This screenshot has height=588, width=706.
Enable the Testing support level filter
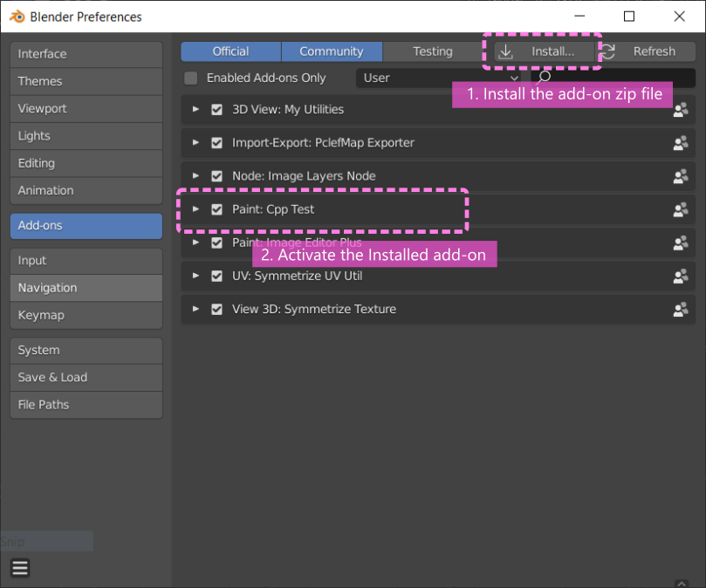coord(433,51)
